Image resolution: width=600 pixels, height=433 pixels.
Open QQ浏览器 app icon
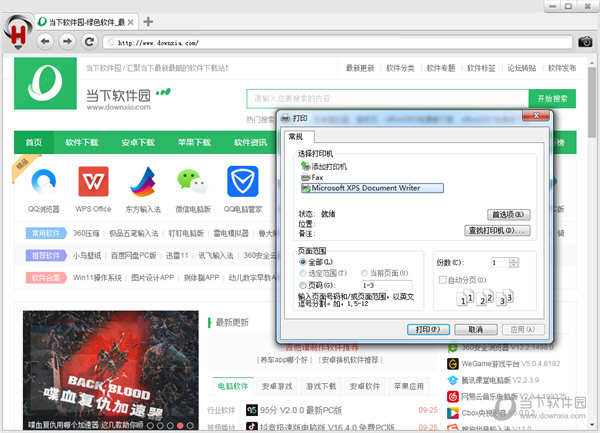(x=44, y=181)
